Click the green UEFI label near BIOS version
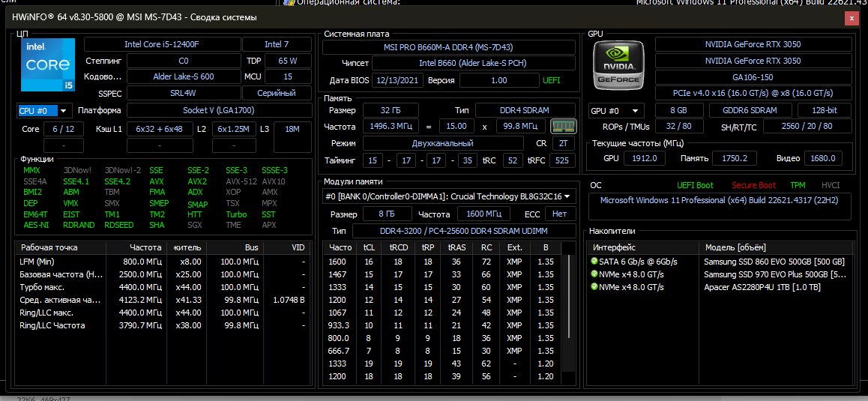The width and height of the screenshot is (868, 401). coord(552,80)
